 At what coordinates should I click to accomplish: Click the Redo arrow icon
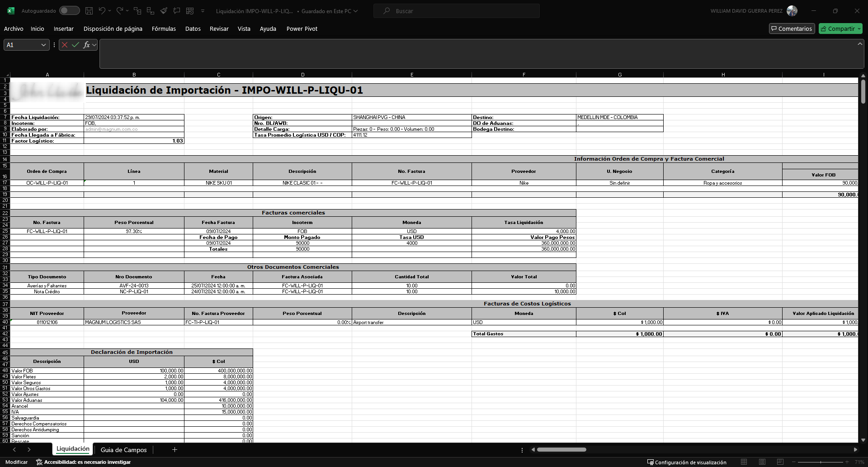[x=119, y=11]
